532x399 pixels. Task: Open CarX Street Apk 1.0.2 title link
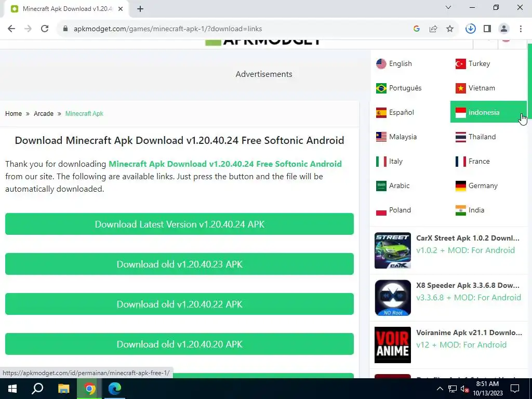point(468,238)
